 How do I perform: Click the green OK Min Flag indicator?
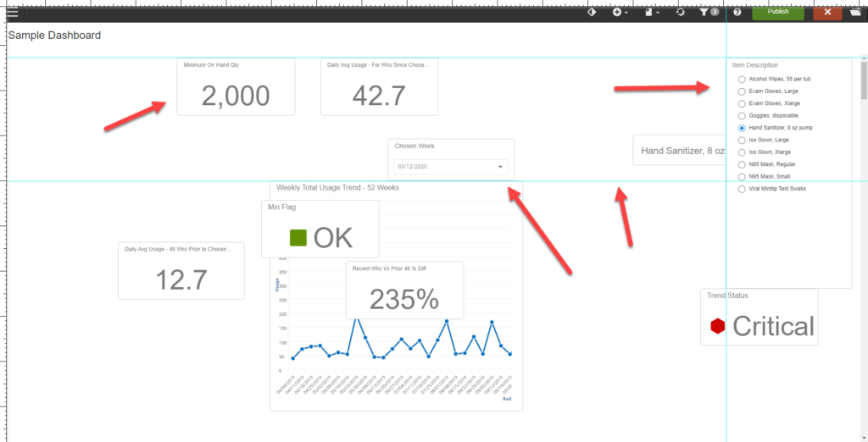(298, 238)
